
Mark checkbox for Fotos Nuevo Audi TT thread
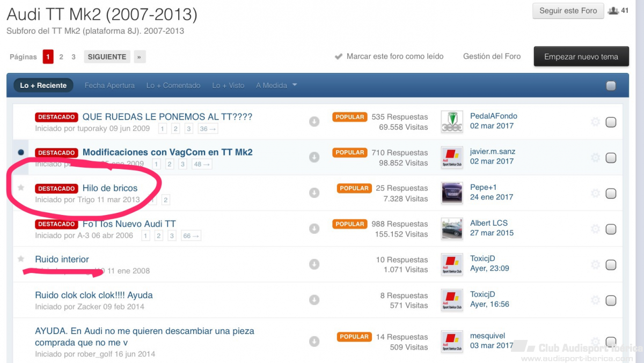tap(611, 229)
